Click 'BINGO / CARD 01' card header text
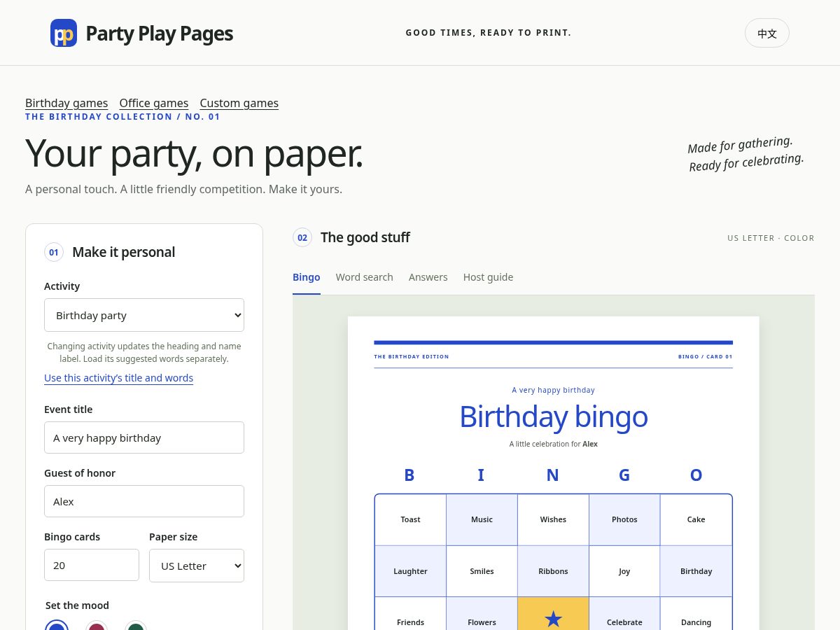This screenshot has height=630, width=840. tap(706, 357)
